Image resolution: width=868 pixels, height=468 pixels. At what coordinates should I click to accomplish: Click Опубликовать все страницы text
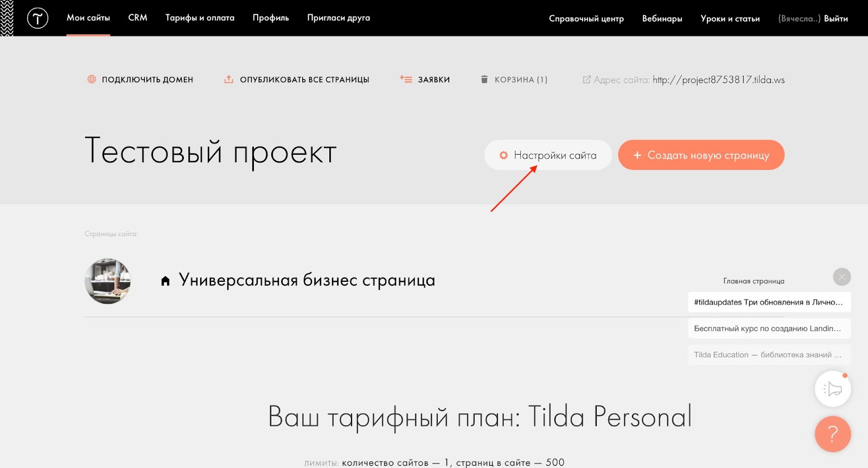(x=304, y=80)
